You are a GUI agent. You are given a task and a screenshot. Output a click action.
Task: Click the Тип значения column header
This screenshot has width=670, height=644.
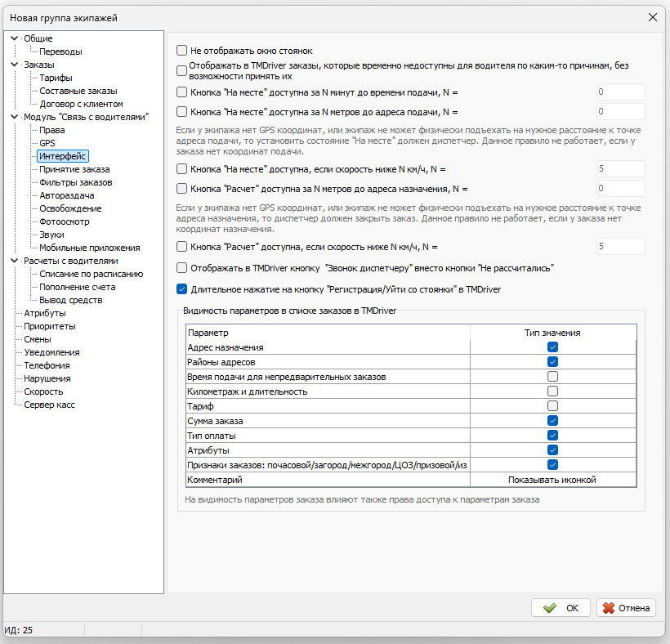click(552, 333)
